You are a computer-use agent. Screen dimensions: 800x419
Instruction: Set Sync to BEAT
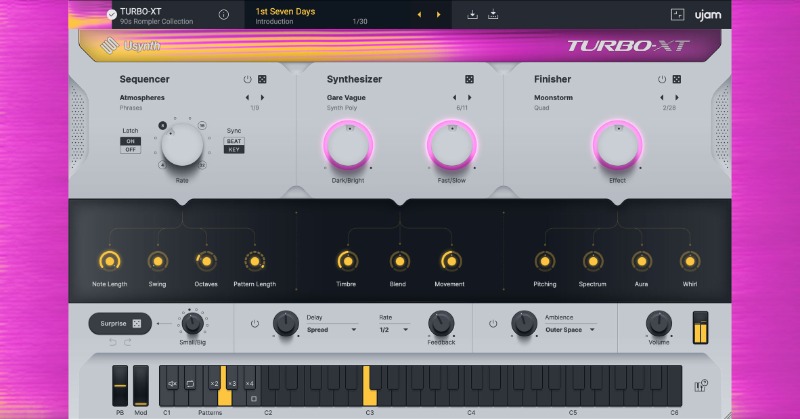click(234, 141)
